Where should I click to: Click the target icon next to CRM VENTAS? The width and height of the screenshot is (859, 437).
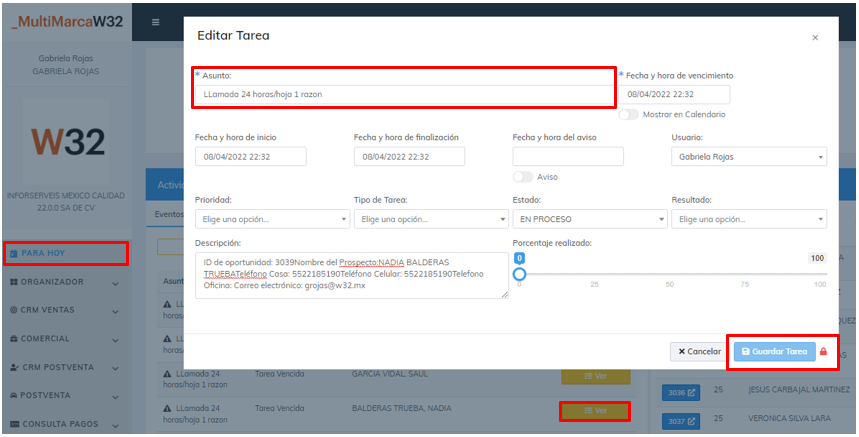[x=14, y=310]
